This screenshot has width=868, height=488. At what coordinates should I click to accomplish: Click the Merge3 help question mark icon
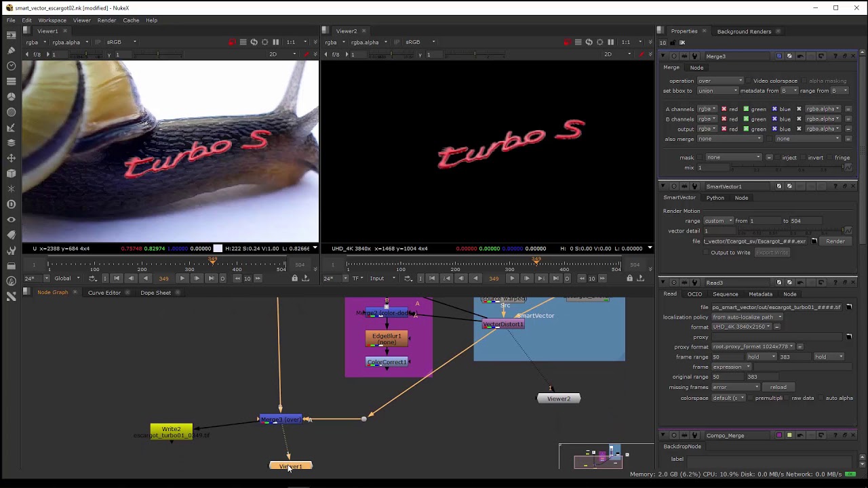click(x=835, y=56)
